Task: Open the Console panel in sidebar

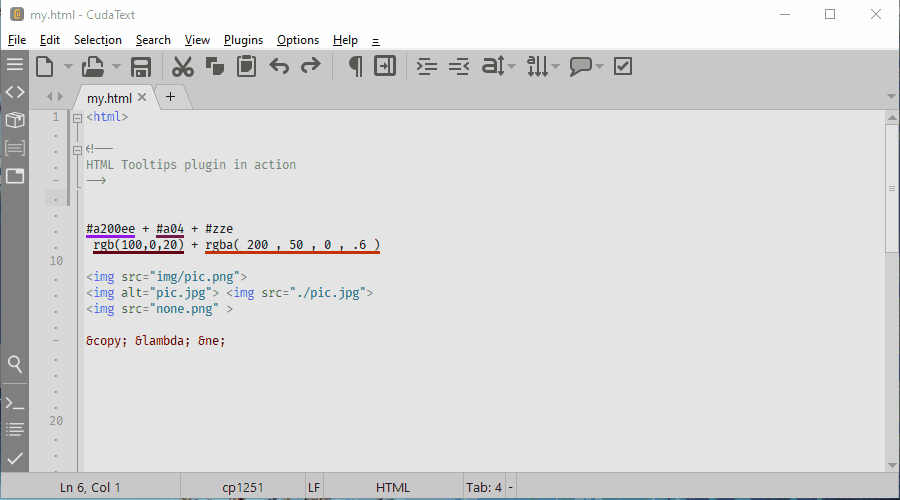Action: pyautogui.click(x=14, y=403)
